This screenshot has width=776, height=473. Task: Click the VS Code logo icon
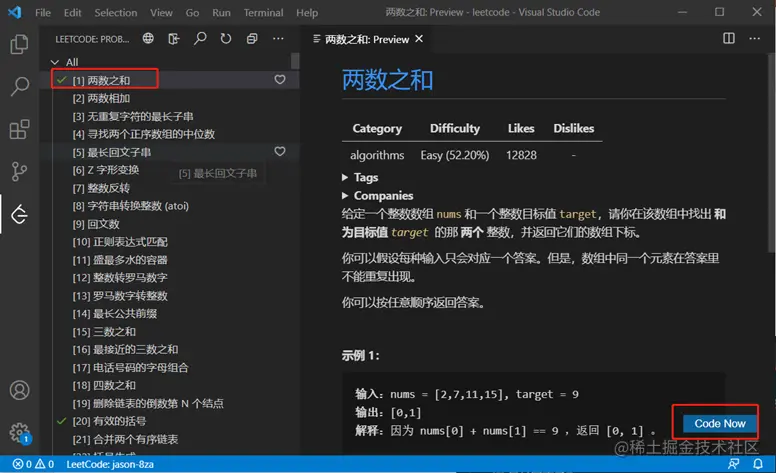15,12
